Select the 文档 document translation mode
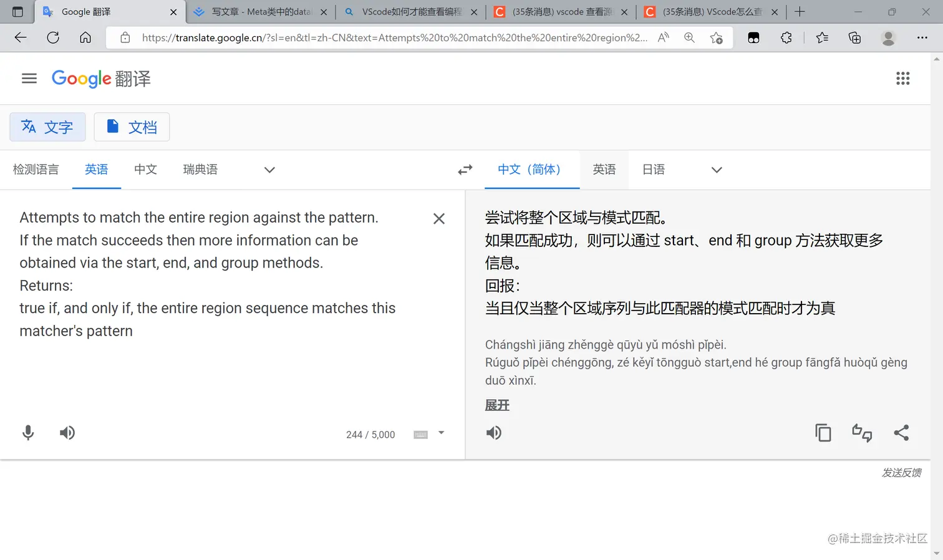This screenshot has width=943, height=560. pyautogui.click(x=132, y=127)
